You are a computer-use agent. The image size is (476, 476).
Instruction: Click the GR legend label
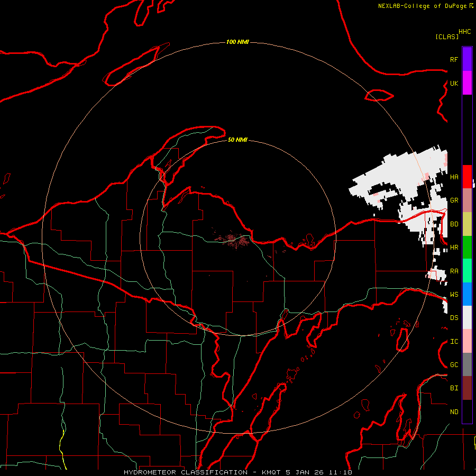[x=454, y=200]
